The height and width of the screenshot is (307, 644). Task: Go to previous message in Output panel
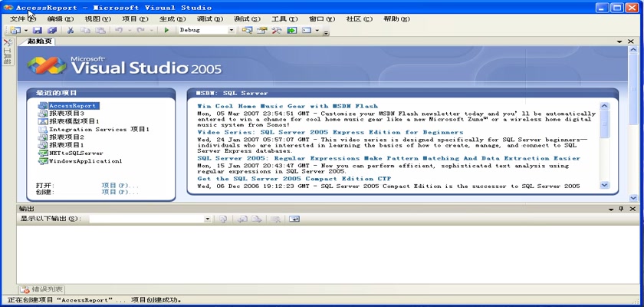click(x=242, y=219)
